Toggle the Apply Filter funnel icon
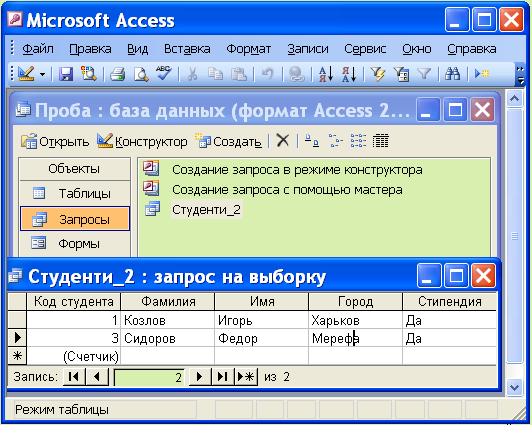 tap(424, 74)
